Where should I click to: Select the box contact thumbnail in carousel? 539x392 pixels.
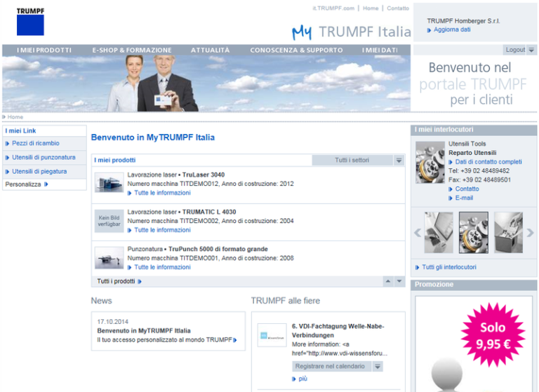point(508,233)
